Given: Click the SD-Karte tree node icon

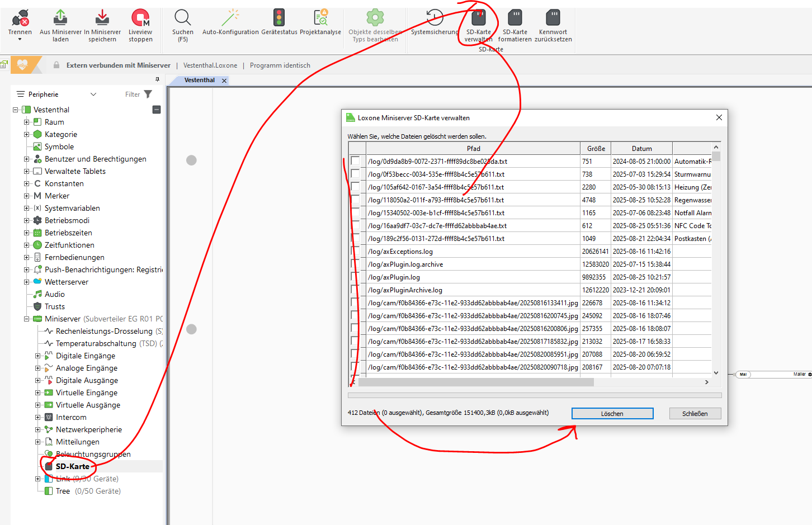Looking at the screenshot, I should point(49,466).
